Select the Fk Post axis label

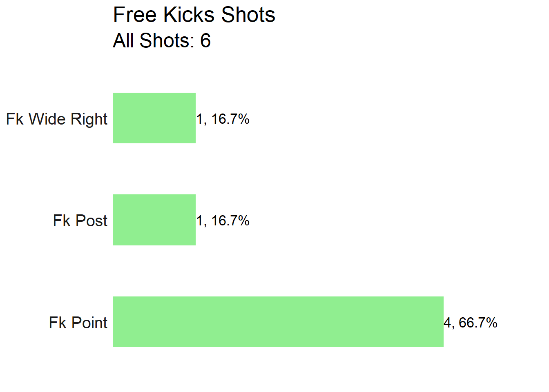tap(80, 220)
